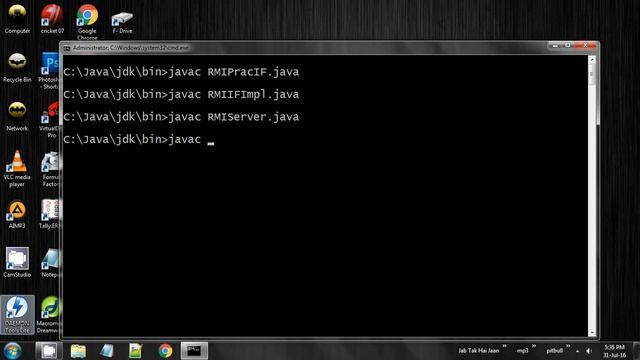The height and width of the screenshot is (360, 640).
Task: Open the VLC media player shortcut
Action: point(17,168)
